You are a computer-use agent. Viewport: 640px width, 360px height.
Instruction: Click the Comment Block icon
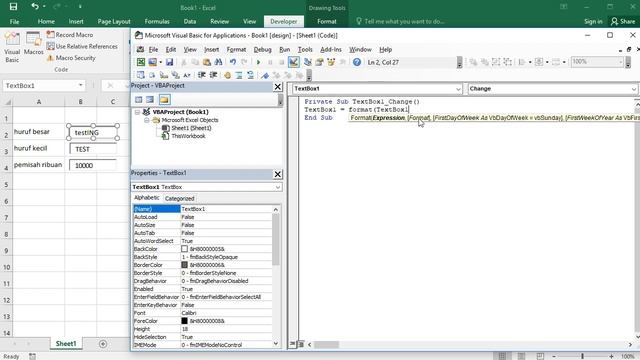tap(239, 75)
